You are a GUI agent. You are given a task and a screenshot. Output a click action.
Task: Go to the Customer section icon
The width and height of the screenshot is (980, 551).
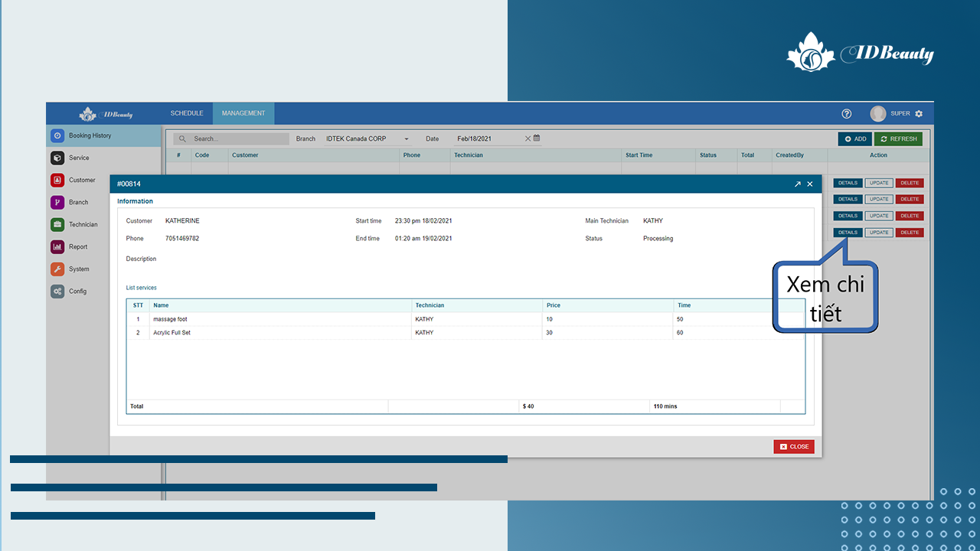(x=57, y=180)
